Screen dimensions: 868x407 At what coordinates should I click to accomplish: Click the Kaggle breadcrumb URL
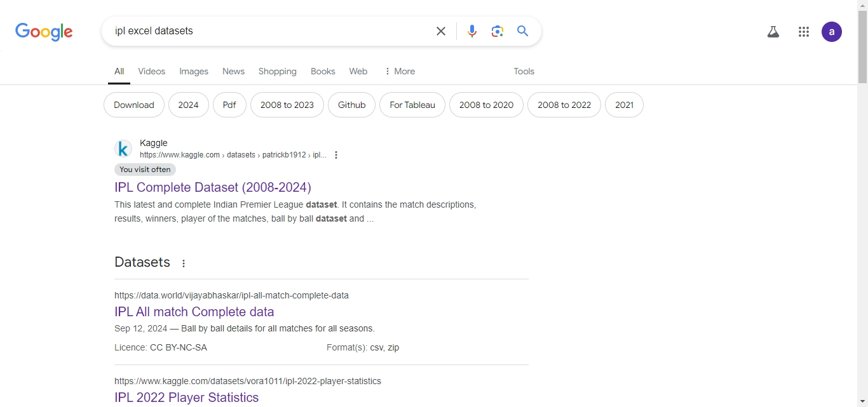pyautogui.click(x=233, y=155)
